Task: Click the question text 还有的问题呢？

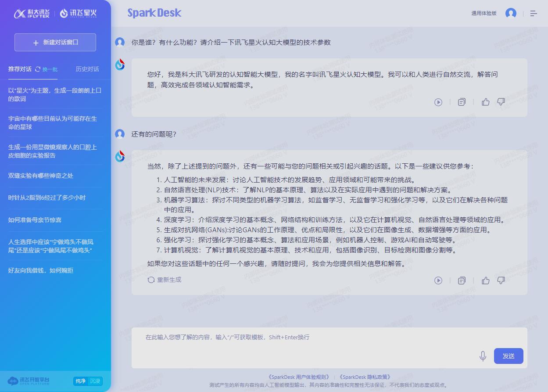Action: pyautogui.click(x=154, y=134)
